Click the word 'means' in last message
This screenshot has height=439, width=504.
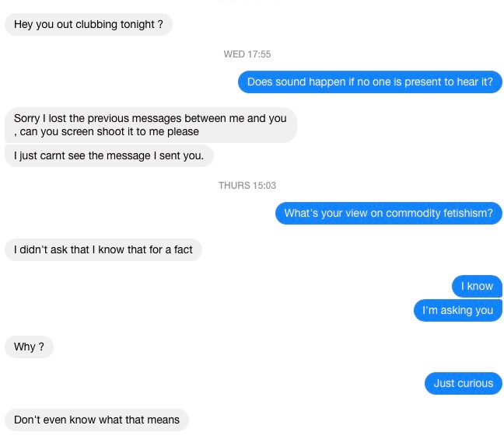click(166, 420)
